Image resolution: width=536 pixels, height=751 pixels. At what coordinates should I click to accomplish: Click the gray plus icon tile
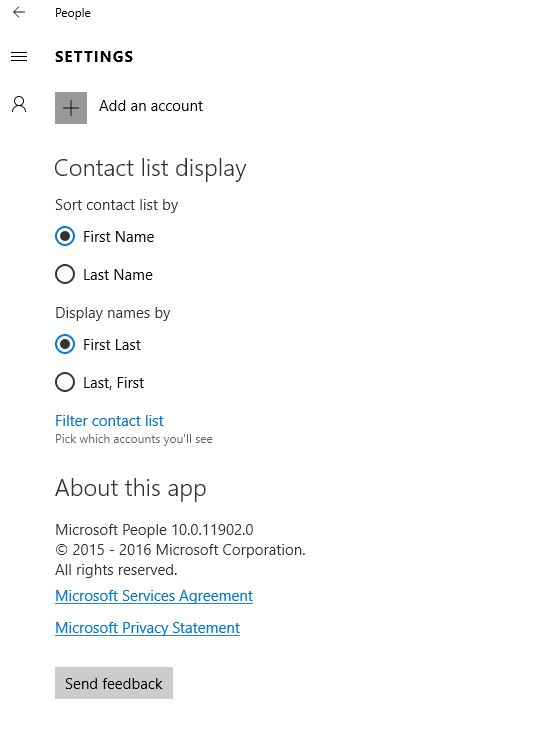pos(71,108)
